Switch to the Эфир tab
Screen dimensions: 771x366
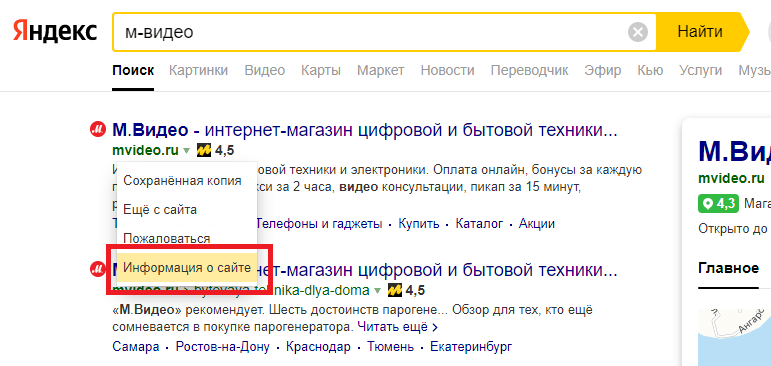click(x=602, y=70)
